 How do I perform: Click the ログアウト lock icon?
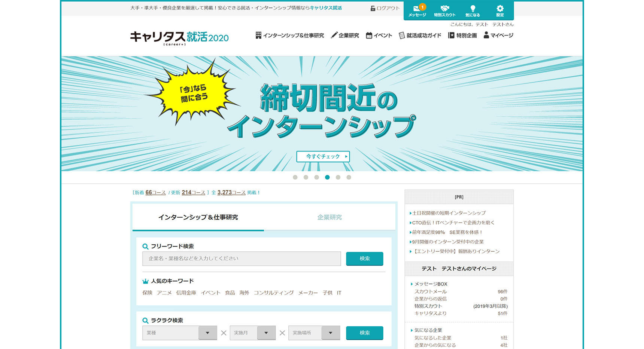373,8
